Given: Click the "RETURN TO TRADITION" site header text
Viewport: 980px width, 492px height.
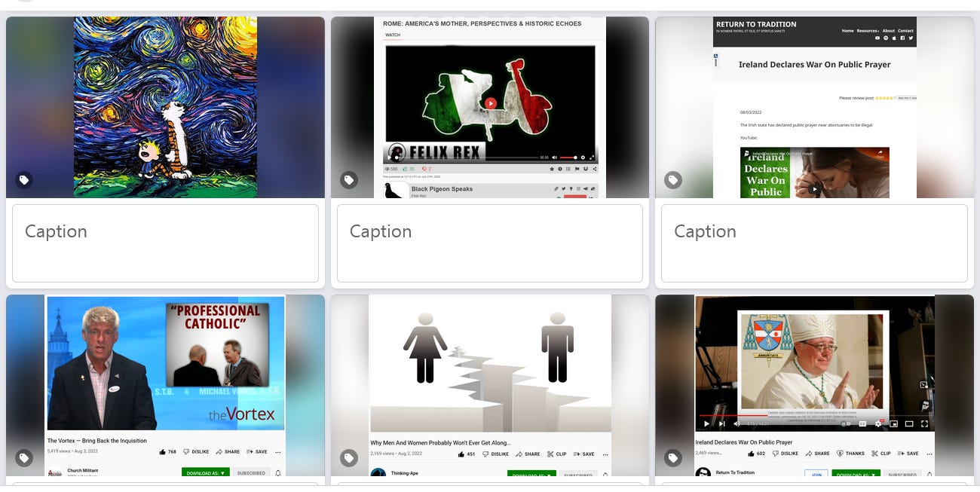Looking at the screenshot, I should 756,24.
